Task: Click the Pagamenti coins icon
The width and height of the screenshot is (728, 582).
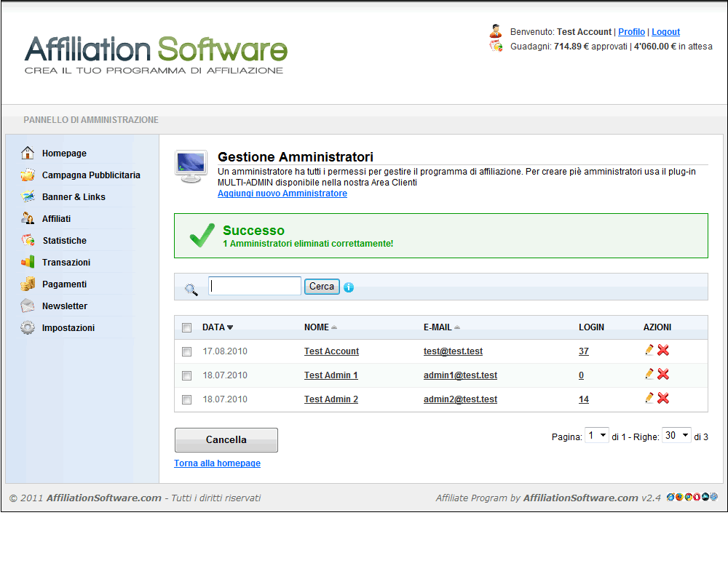Action: coord(28,284)
